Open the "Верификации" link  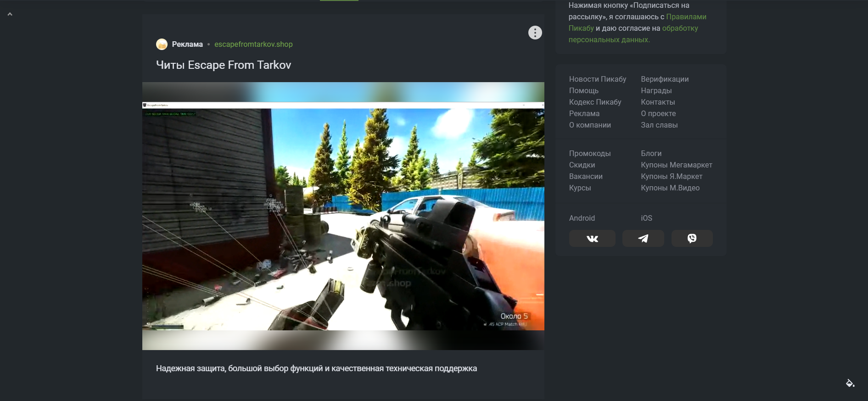point(665,79)
